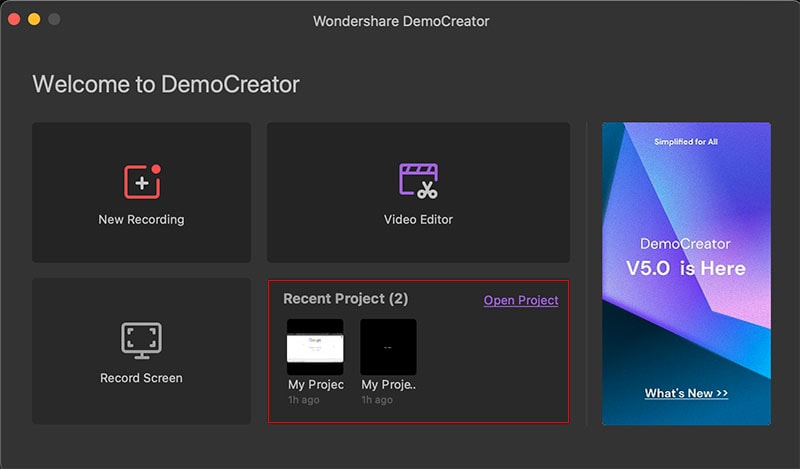Screen dimensions: 800x469
Task: Click the New Recording camera icon
Action: 142,182
